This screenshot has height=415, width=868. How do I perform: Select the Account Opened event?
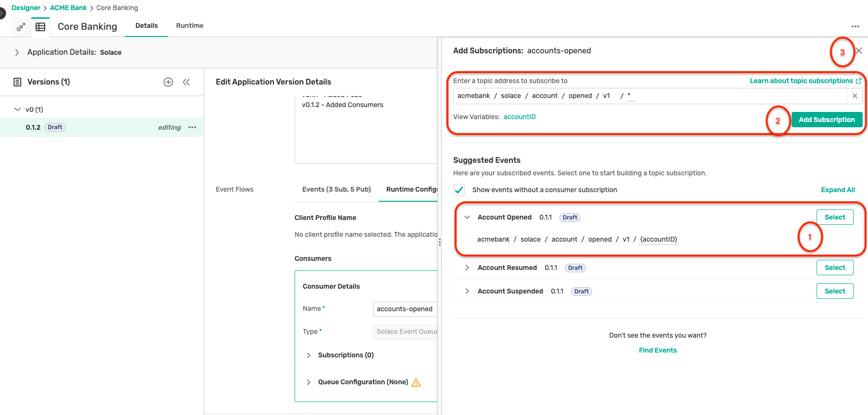point(835,217)
